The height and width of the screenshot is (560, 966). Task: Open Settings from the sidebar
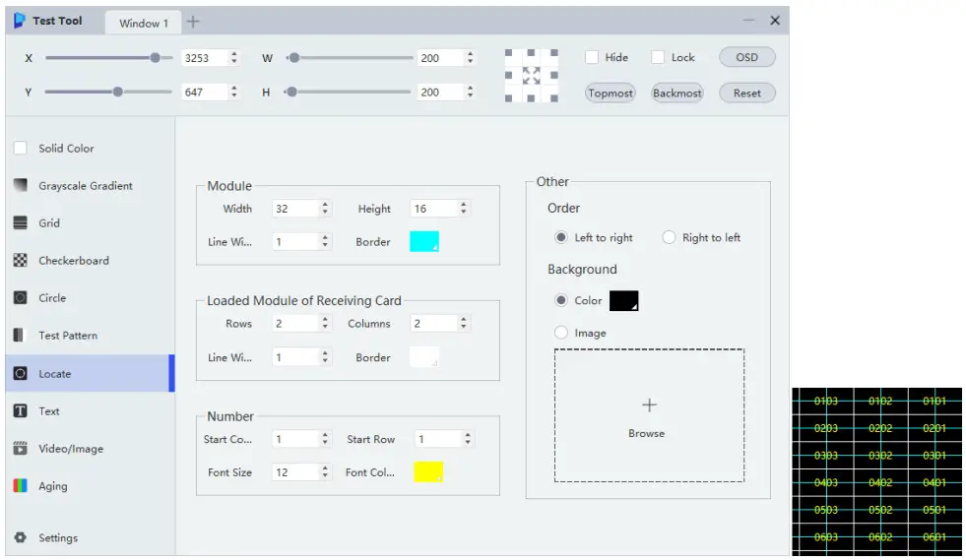point(90,537)
